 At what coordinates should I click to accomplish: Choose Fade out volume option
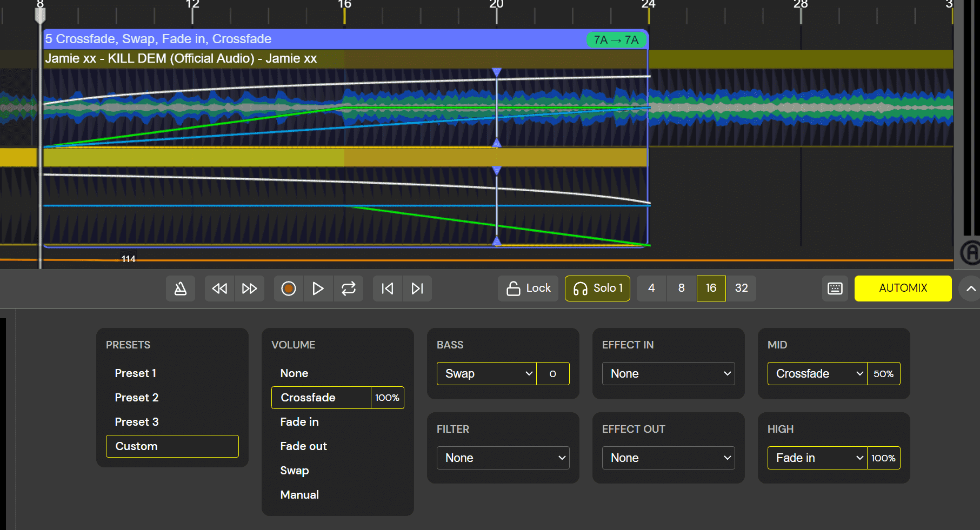tap(338, 446)
